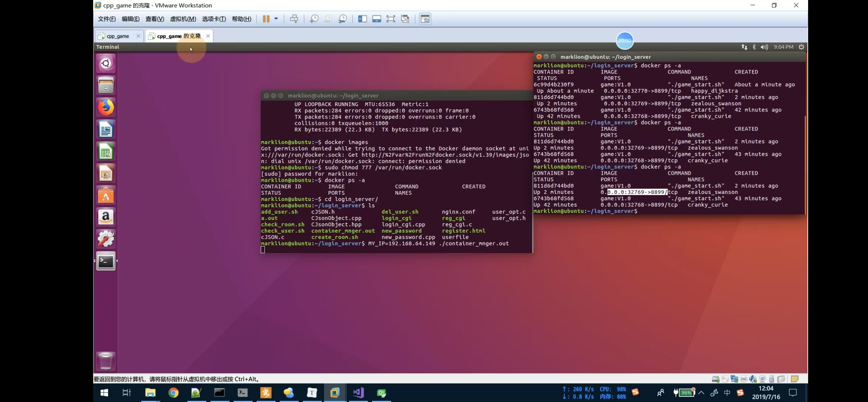Click the printer device icon in VMware status bar
This screenshot has width=868, height=402.
[x=744, y=379]
